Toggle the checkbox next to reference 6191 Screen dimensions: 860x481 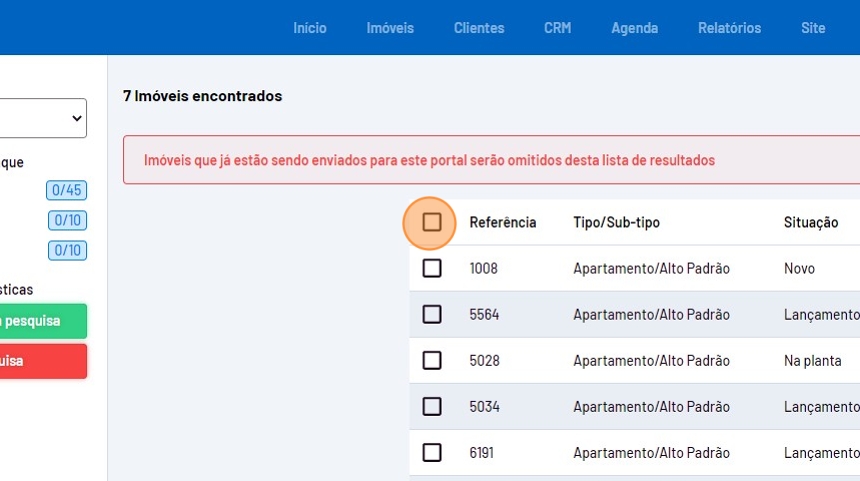(432, 452)
